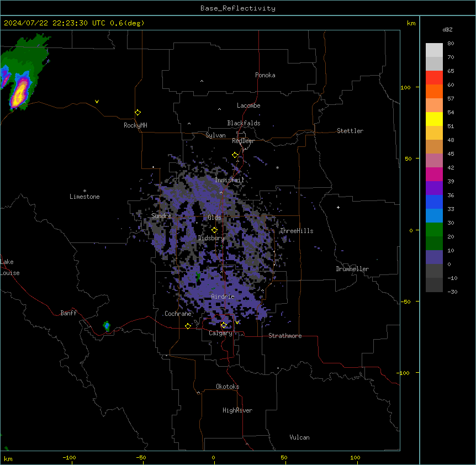Click the white plus marker northwest of Drumheller
Image resolution: width=476 pixels, height=465 pixels.
click(338, 207)
